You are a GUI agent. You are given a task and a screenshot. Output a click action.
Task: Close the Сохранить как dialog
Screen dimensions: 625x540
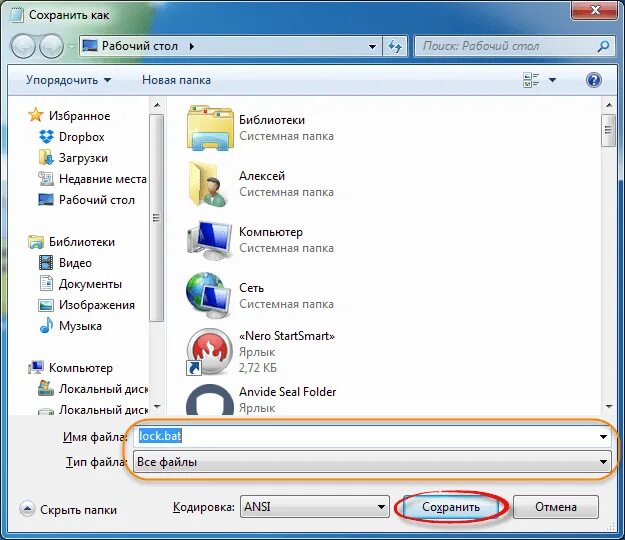(595, 10)
